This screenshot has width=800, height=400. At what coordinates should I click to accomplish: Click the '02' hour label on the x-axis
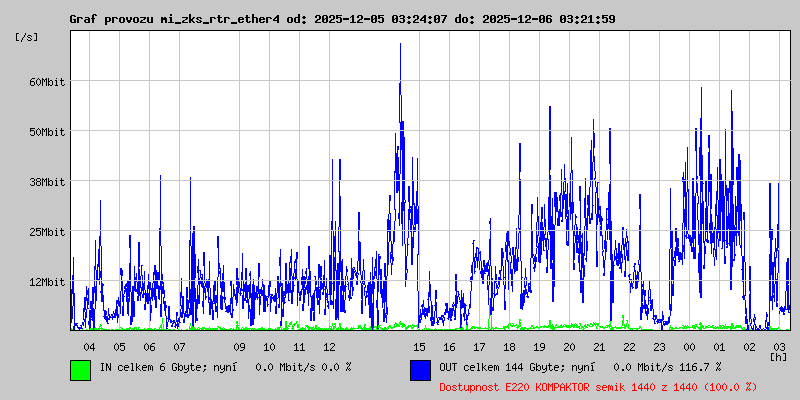pos(749,347)
